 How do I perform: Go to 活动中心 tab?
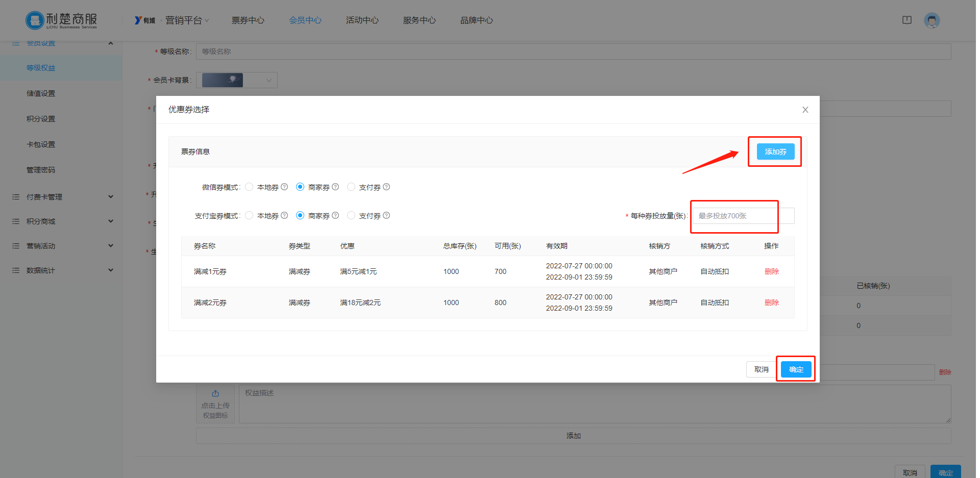click(x=362, y=20)
